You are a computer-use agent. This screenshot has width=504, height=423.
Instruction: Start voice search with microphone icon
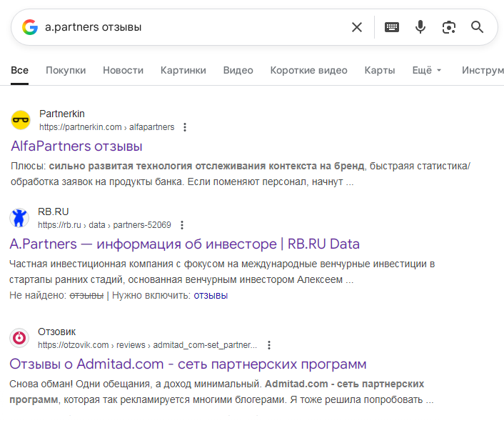tap(420, 27)
